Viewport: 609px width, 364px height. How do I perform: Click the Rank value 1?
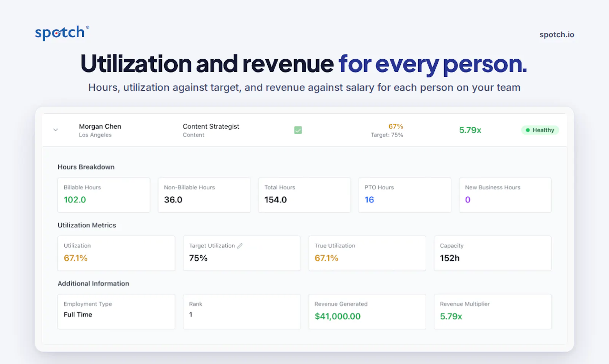coord(191,315)
